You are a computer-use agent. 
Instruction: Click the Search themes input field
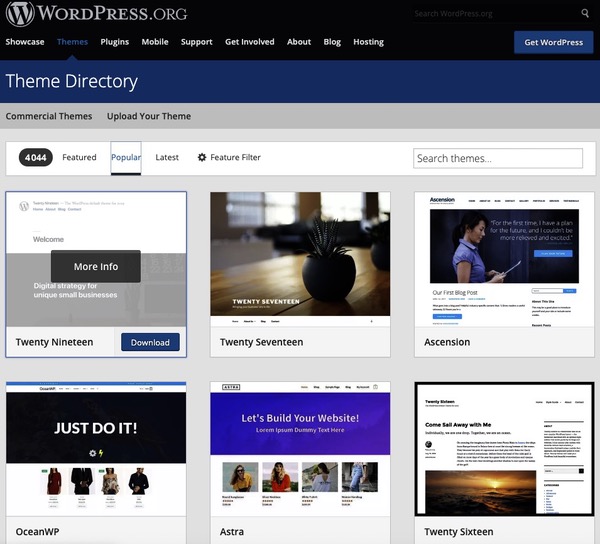pos(498,158)
